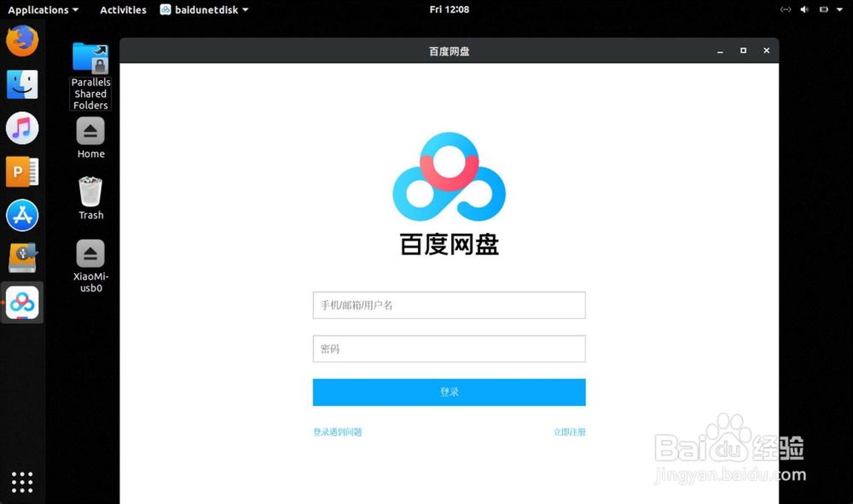Open the Trash desktop icon

click(x=91, y=199)
